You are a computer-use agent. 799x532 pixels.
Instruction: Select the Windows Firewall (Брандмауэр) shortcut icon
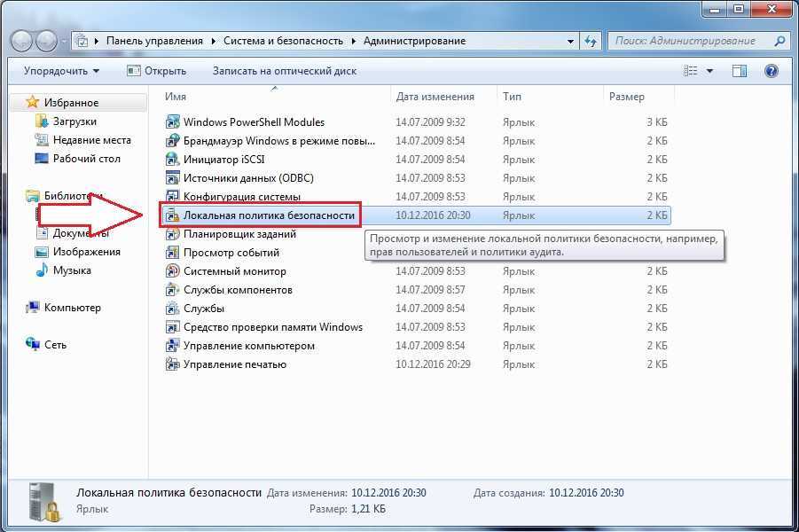coord(173,141)
